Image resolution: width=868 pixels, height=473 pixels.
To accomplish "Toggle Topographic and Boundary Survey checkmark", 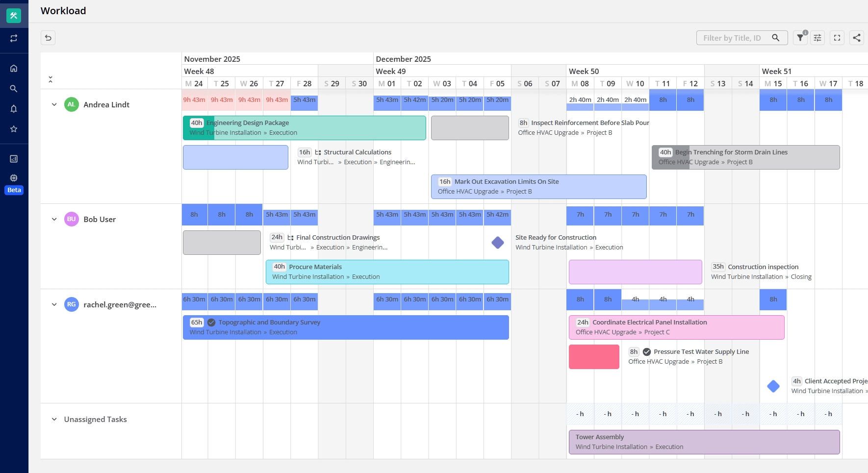I will [211, 323].
